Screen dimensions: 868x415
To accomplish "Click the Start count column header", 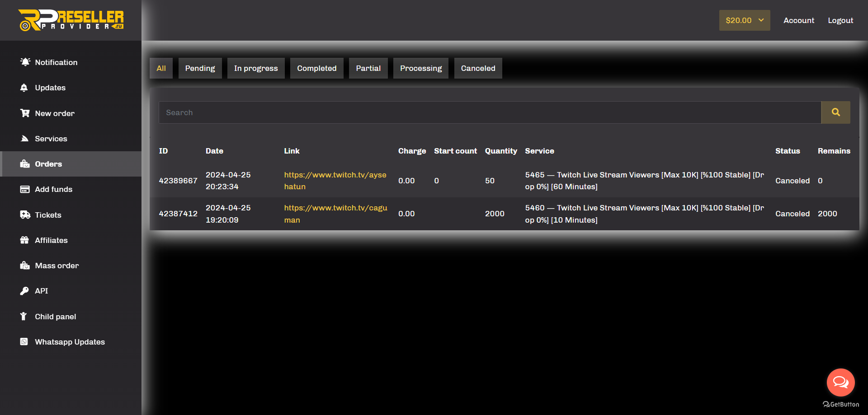I will click(455, 151).
